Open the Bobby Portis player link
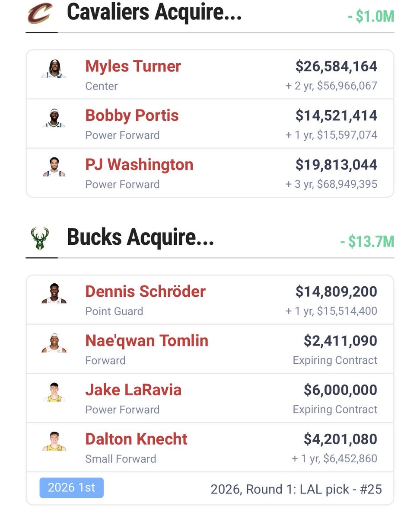This screenshot has height=519, width=420. coord(132,115)
